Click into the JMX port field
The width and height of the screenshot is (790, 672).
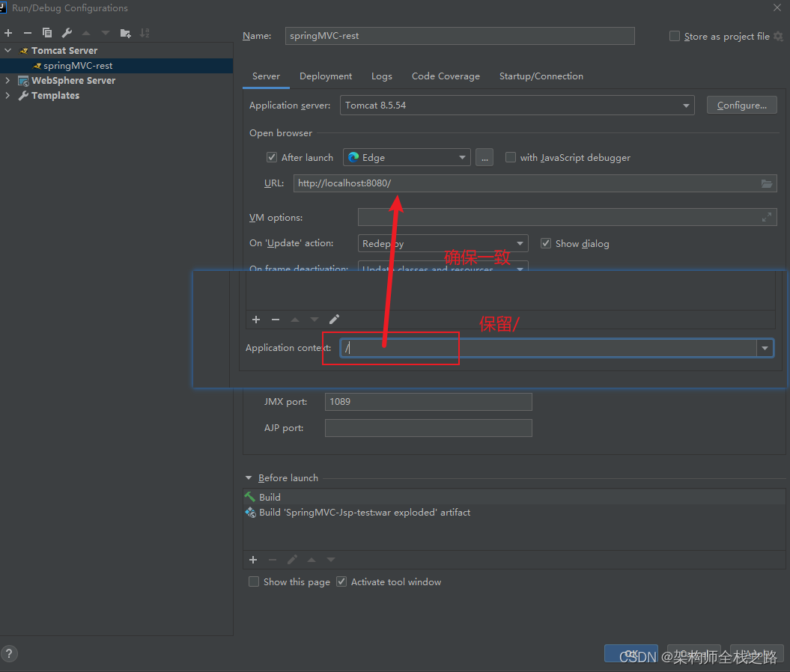428,402
